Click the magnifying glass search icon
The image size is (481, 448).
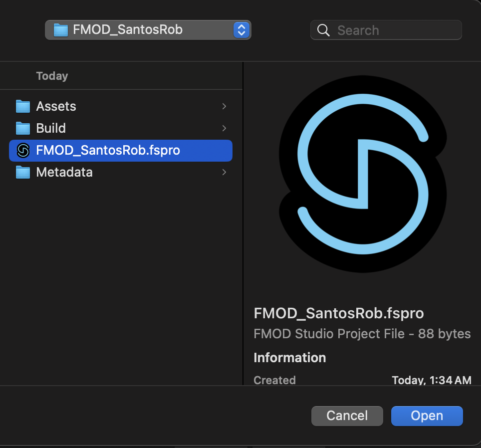click(x=323, y=30)
